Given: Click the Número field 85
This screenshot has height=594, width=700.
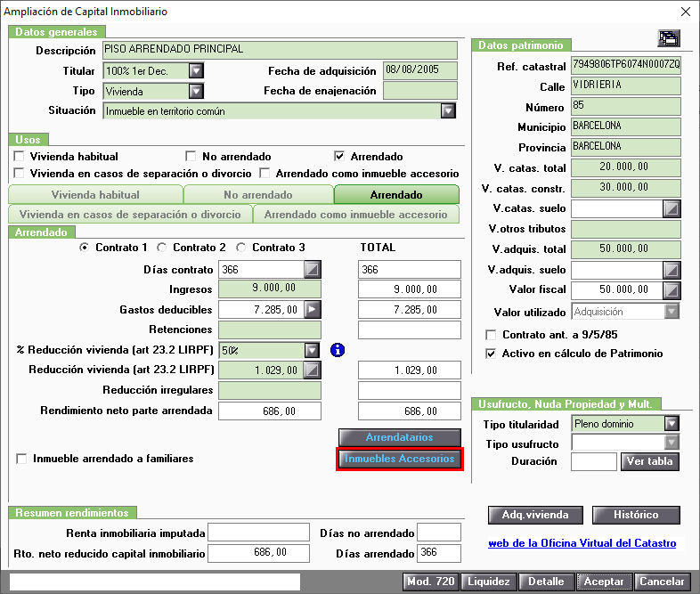Looking at the screenshot, I should (626, 106).
